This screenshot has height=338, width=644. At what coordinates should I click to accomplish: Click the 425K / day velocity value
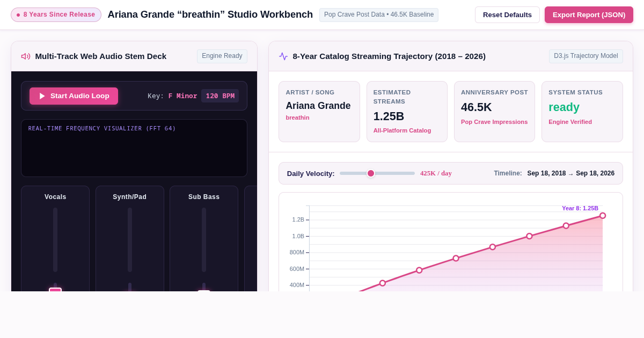tap(436, 173)
